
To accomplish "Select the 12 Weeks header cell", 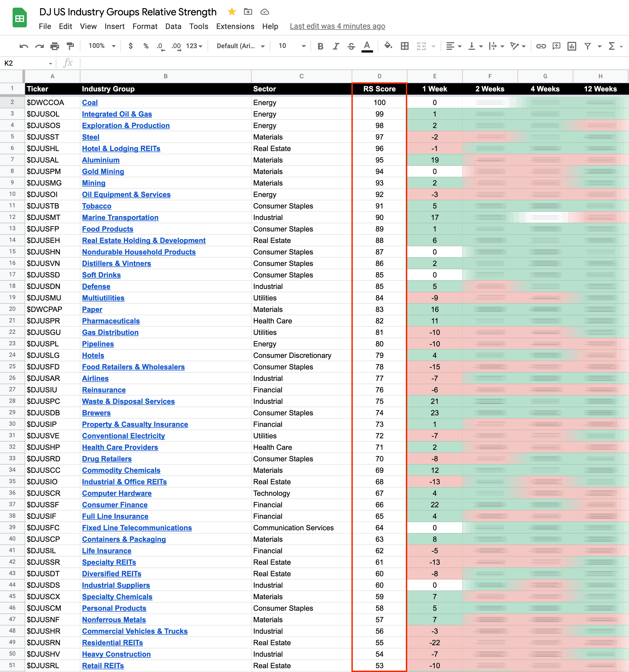I will [600, 89].
